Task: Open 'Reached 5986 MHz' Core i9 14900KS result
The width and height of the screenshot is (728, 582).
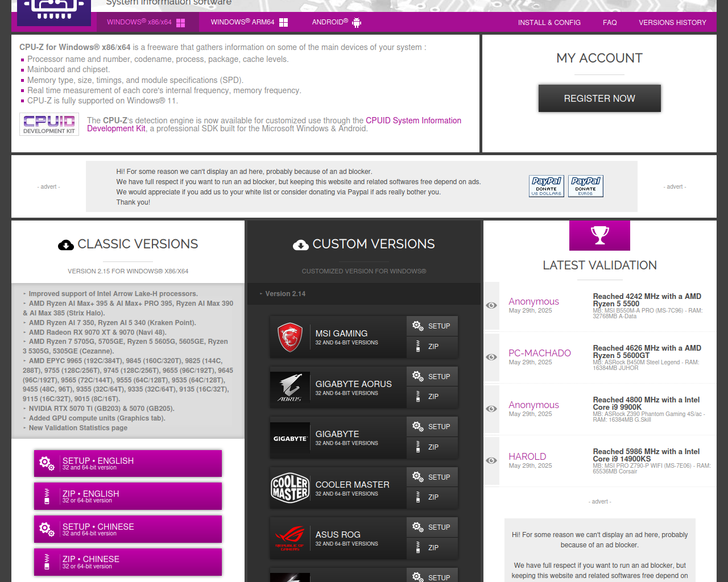Action: click(x=646, y=455)
